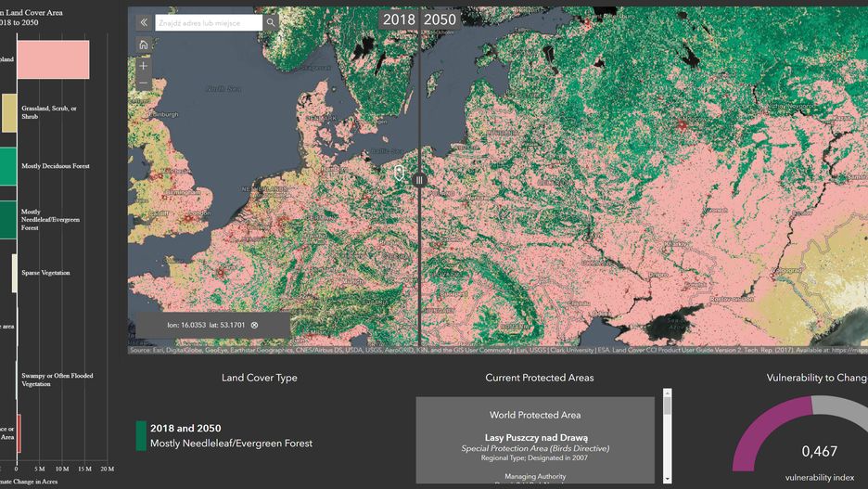Zoom in on the map
This screenshot has height=489, width=868.
click(x=144, y=66)
